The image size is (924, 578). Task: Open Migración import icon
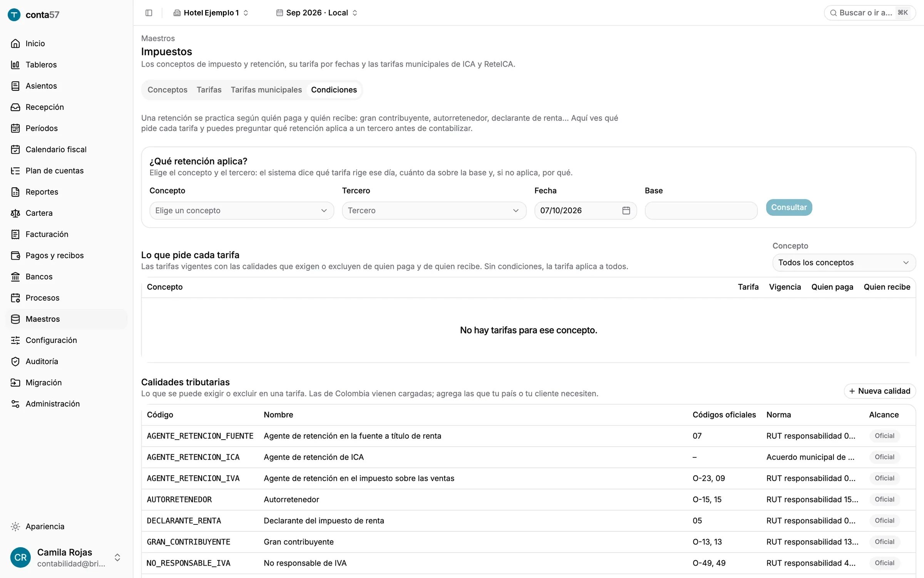pyautogui.click(x=15, y=383)
